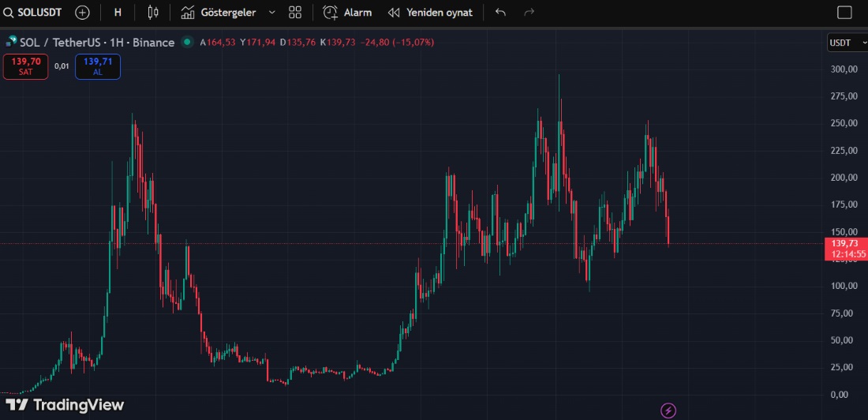
Task: Click the D135,76 low value
Action: click(297, 42)
